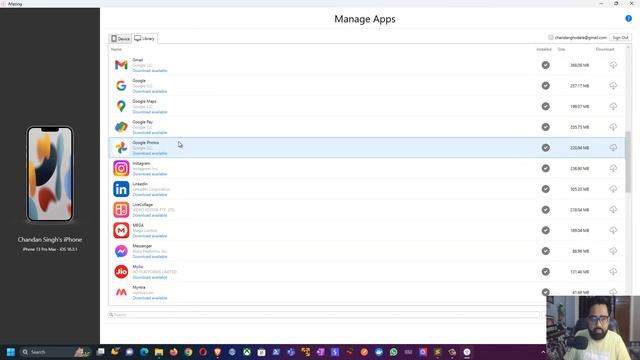Select the Google Photos row name

pos(146,142)
